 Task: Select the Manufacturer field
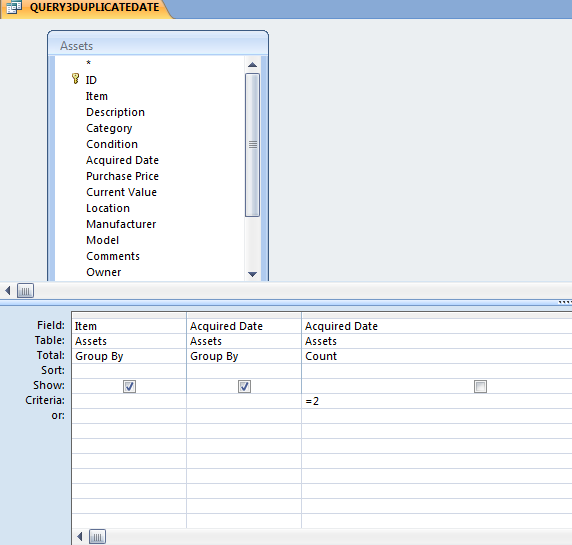click(121, 224)
